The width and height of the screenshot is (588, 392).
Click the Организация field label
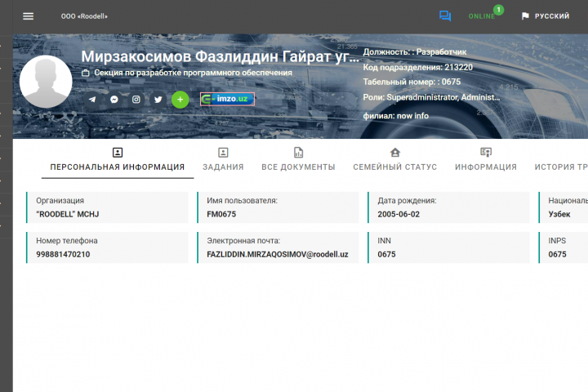[60, 201]
